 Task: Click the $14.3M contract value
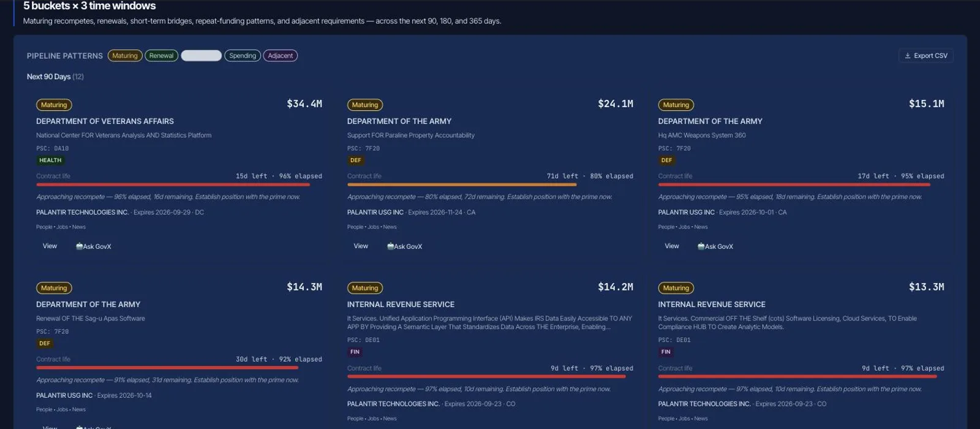coord(304,287)
